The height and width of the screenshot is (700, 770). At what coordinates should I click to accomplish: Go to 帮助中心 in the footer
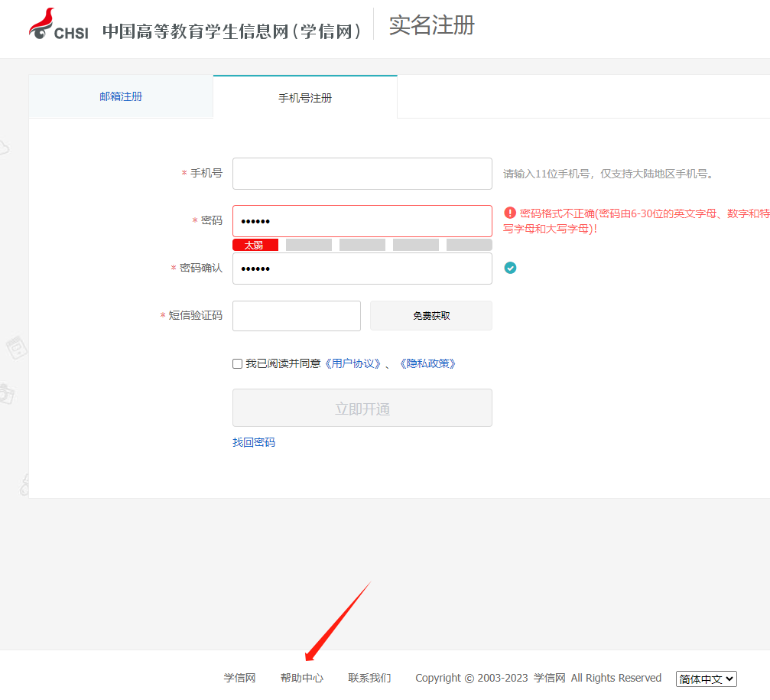(x=302, y=678)
